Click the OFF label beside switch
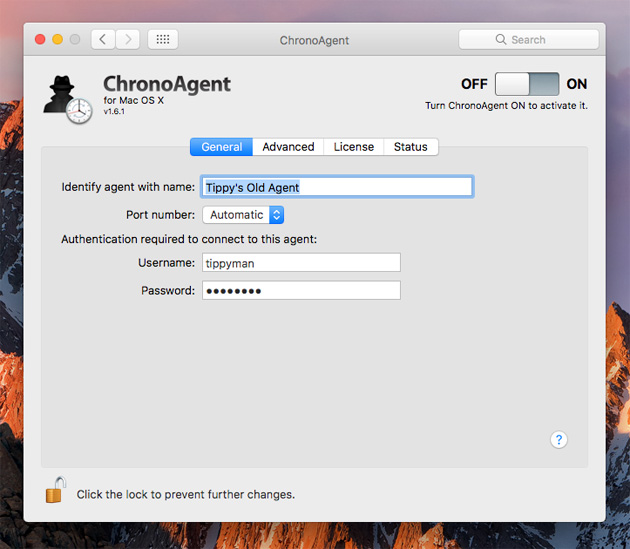 474,84
